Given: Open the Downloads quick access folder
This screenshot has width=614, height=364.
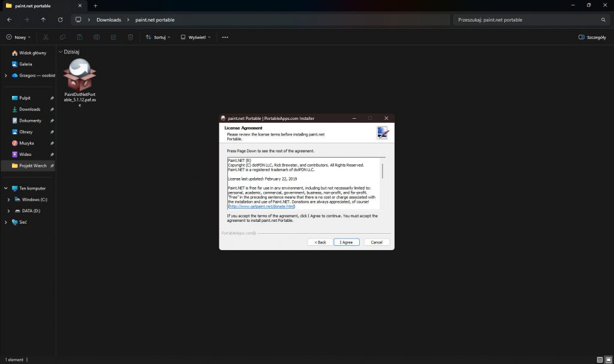Looking at the screenshot, I should click(x=29, y=109).
